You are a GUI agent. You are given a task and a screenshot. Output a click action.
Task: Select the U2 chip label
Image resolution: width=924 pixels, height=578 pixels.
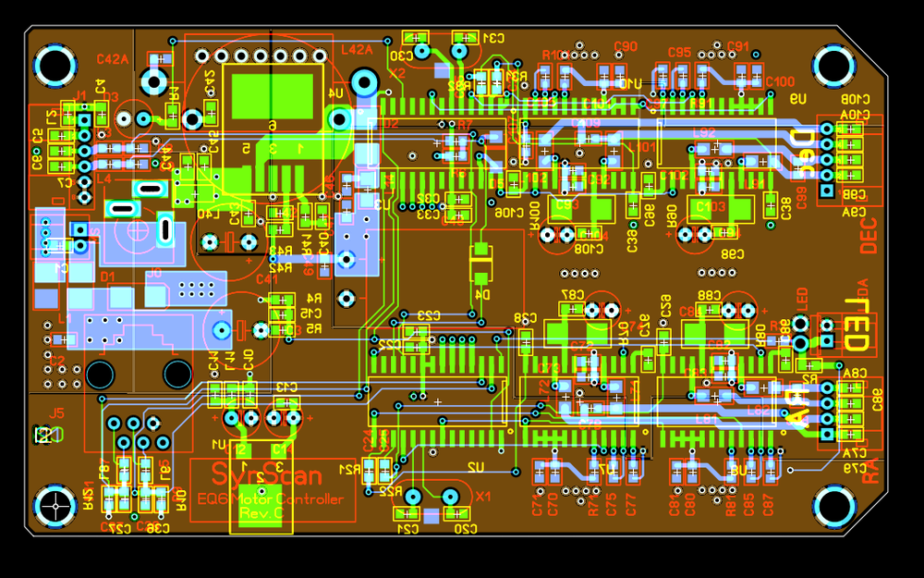click(x=474, y=468)
